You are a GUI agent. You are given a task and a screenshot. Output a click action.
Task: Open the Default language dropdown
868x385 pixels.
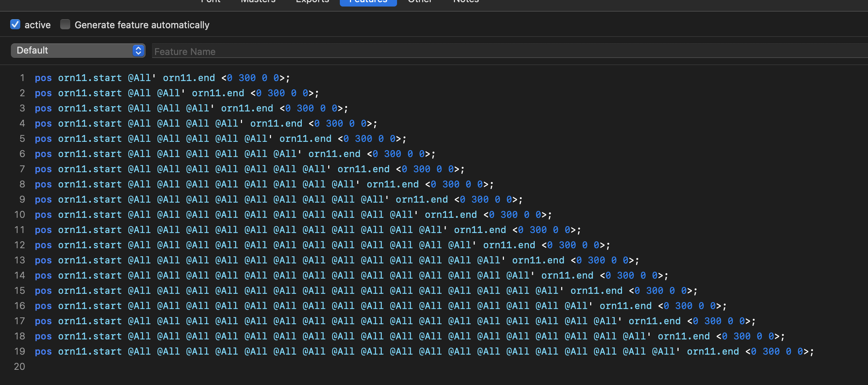coord(78,51)
